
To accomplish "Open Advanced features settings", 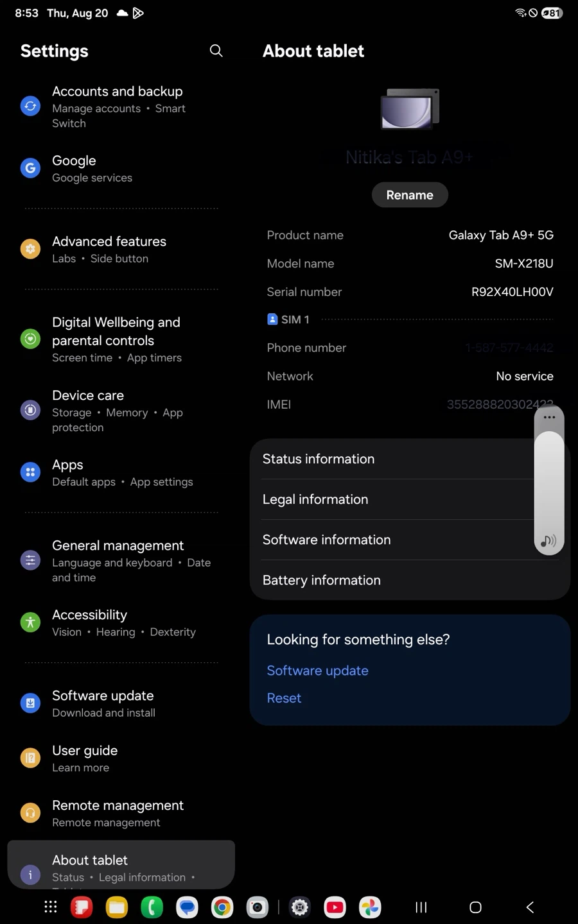I will [121, 249].
